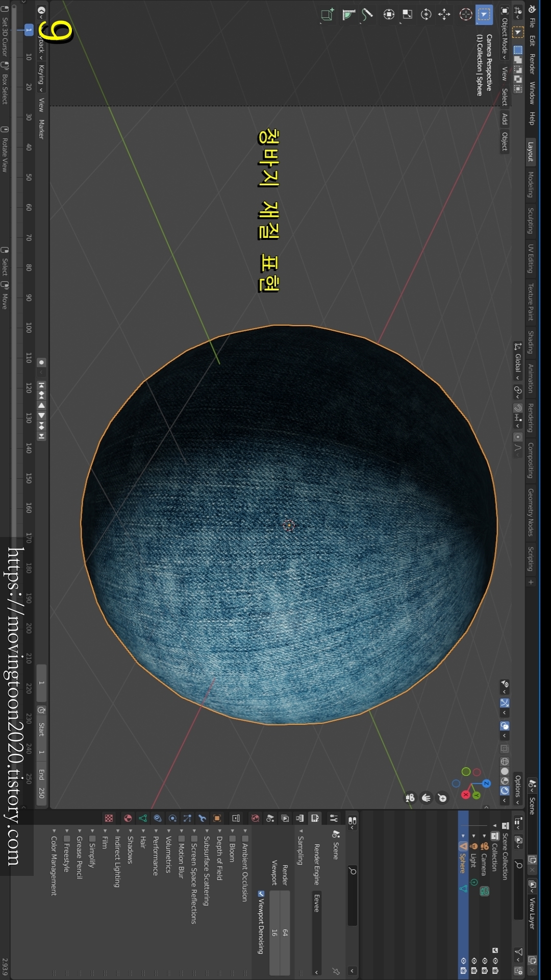Enable the Freestyle checkbox

coord(66,839)
